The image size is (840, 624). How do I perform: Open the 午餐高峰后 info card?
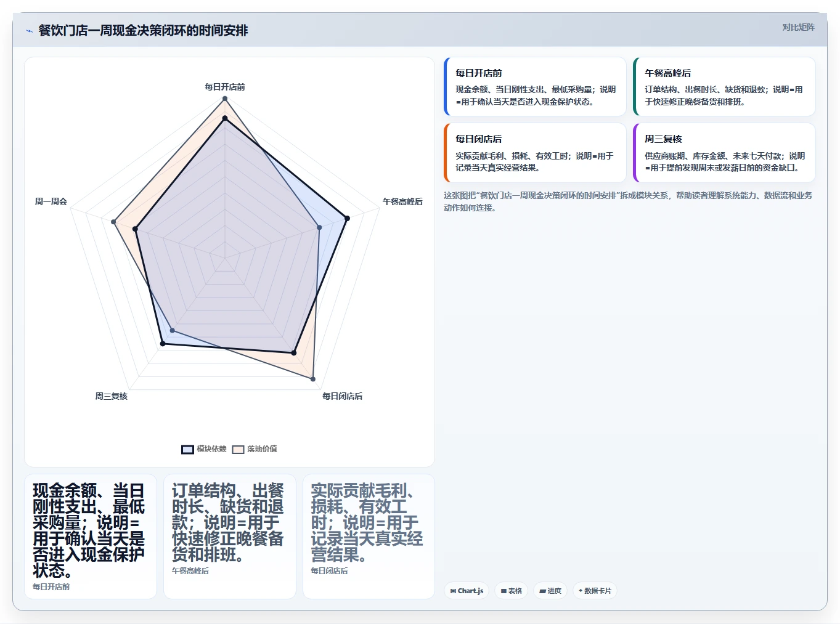pyautogui.click(x=724, y=86)
